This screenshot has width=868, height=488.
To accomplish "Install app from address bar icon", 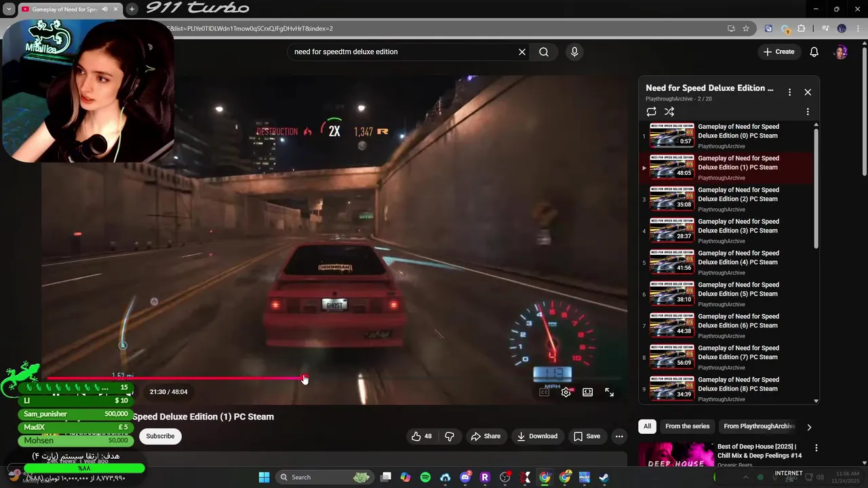I will (x=731, y=28).
